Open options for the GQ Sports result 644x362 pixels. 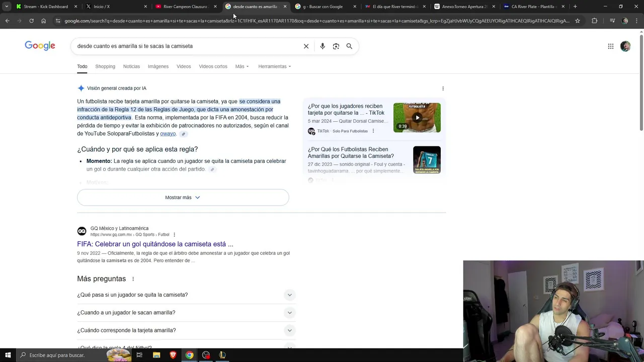[174, 235]
